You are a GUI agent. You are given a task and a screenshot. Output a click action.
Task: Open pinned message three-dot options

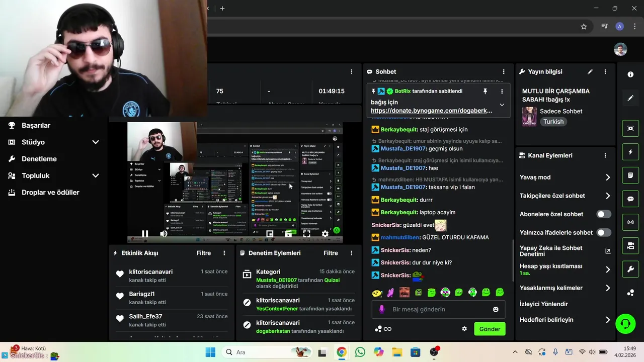pyautogui.click(x=502, y=92)
